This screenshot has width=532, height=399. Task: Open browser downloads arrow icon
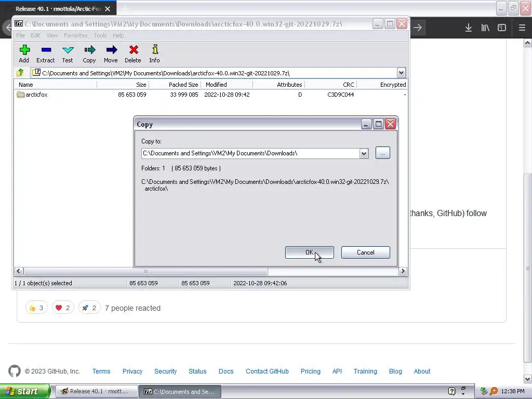(468, 28)
